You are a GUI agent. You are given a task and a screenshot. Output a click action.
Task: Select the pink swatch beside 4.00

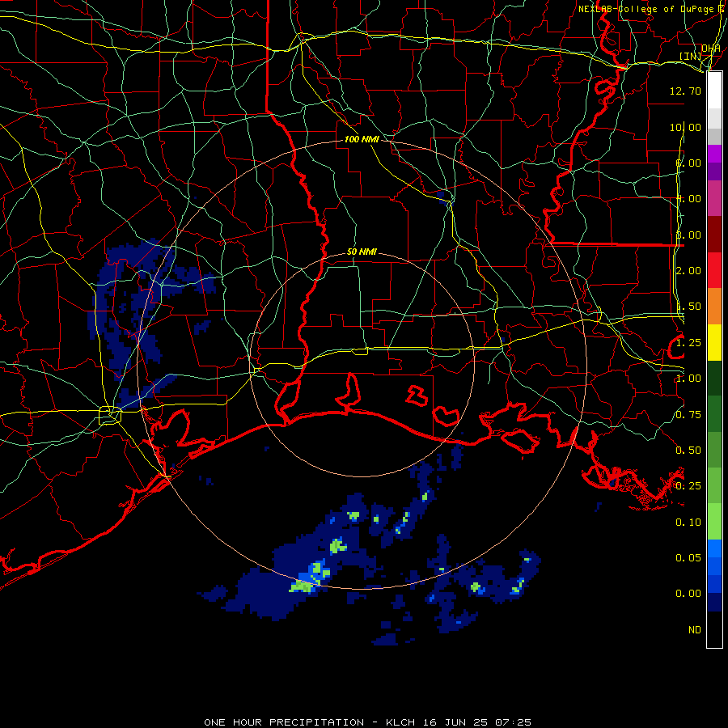(x=714, y=198)
